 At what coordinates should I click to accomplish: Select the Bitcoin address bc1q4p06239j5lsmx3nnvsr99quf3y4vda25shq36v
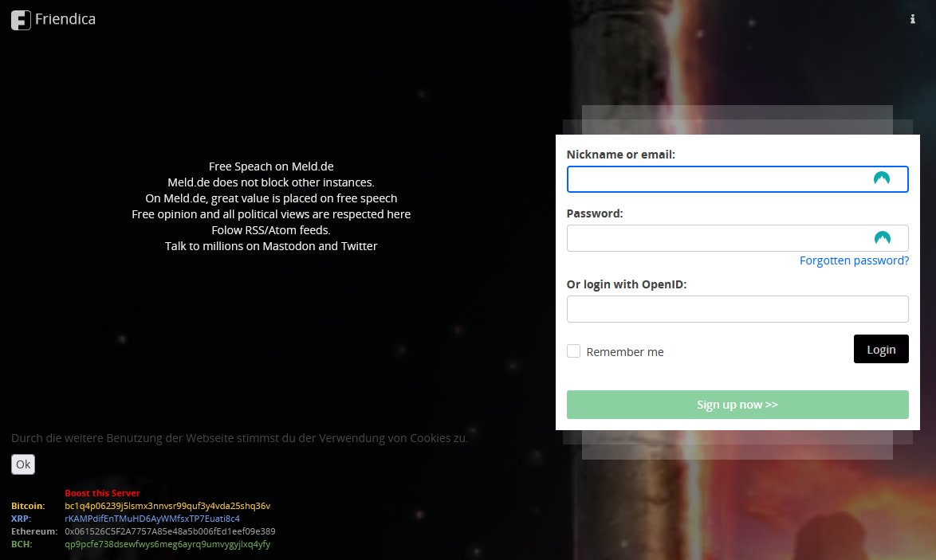tap(167, 506)
